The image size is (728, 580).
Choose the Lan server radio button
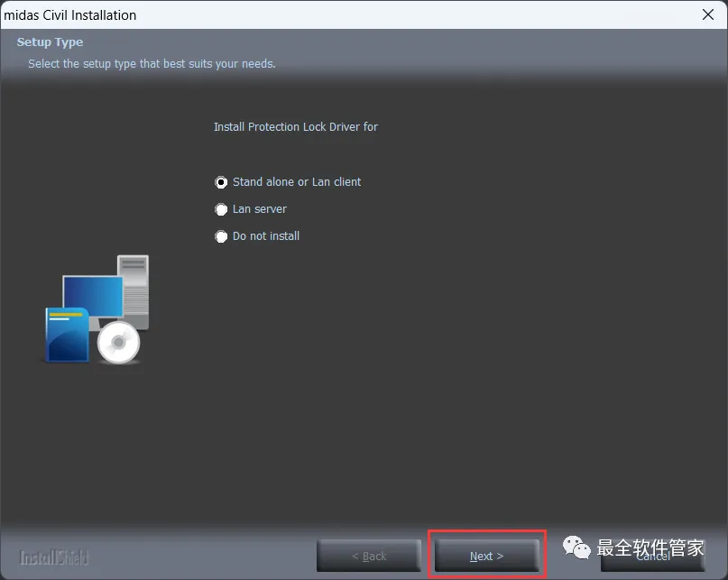point(221,209)
